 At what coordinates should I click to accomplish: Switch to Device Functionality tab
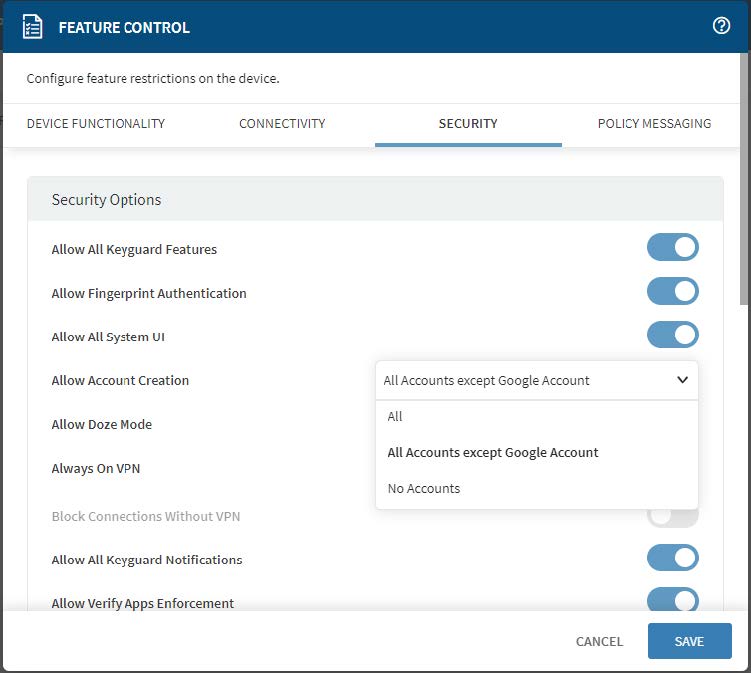pyautogui.click(x=96, y=124)
